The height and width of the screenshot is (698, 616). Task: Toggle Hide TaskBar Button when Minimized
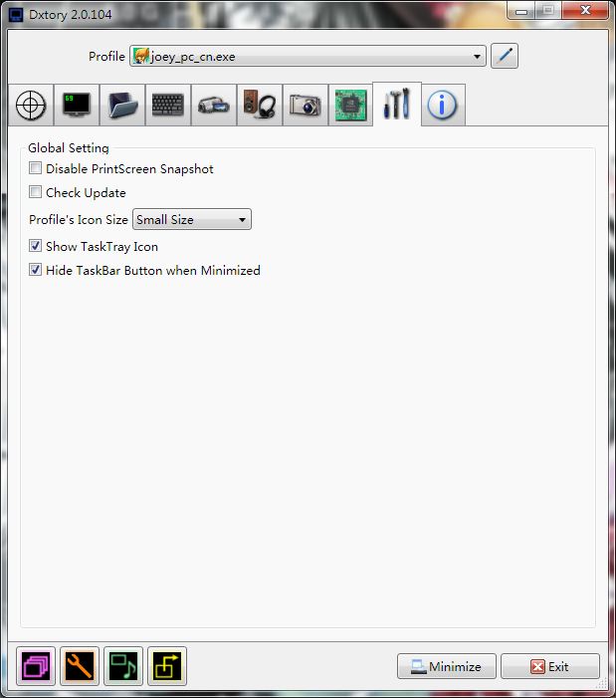pos(36,271)
